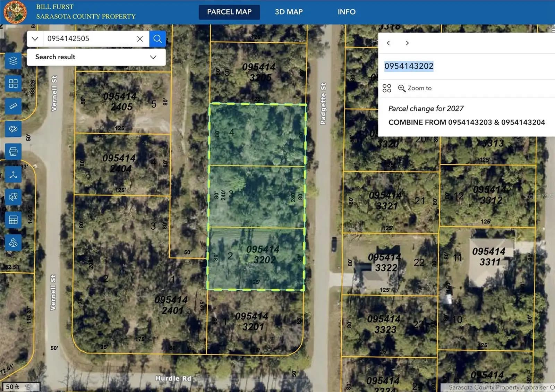Click the Hurdle Rd street label

coord(173,378)
